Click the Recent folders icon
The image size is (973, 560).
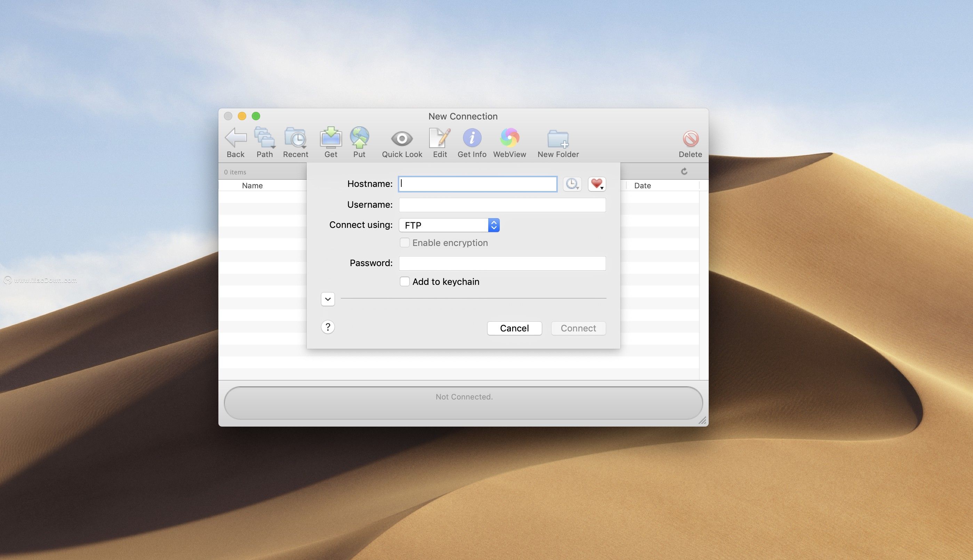[x=295, y=138]
